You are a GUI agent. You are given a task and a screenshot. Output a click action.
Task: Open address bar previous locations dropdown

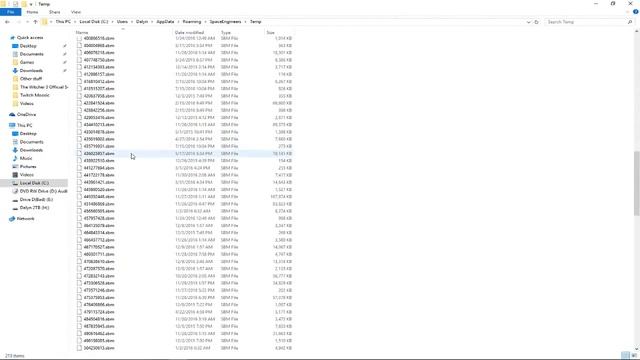point(529,22)
